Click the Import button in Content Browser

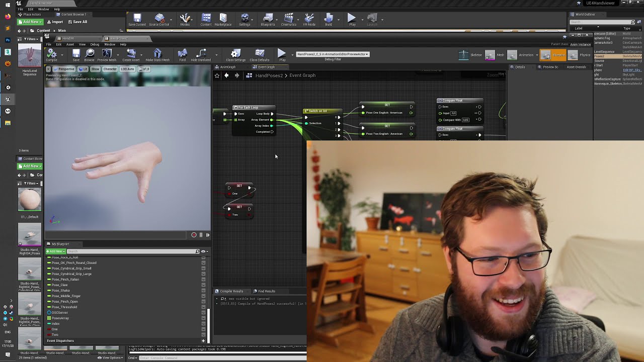click(55, 22)
